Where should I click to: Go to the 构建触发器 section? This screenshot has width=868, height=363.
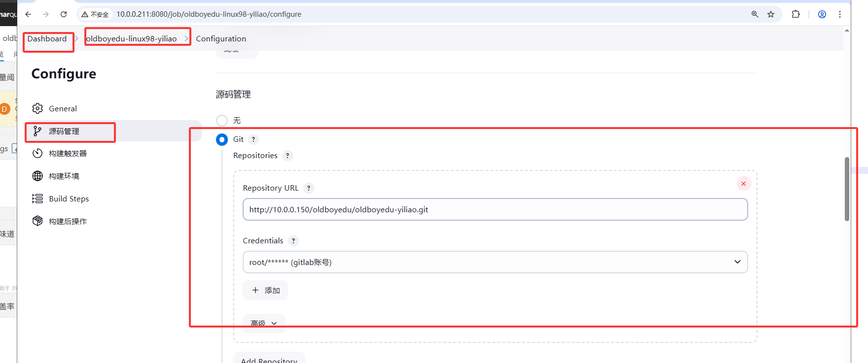[114, 153]
